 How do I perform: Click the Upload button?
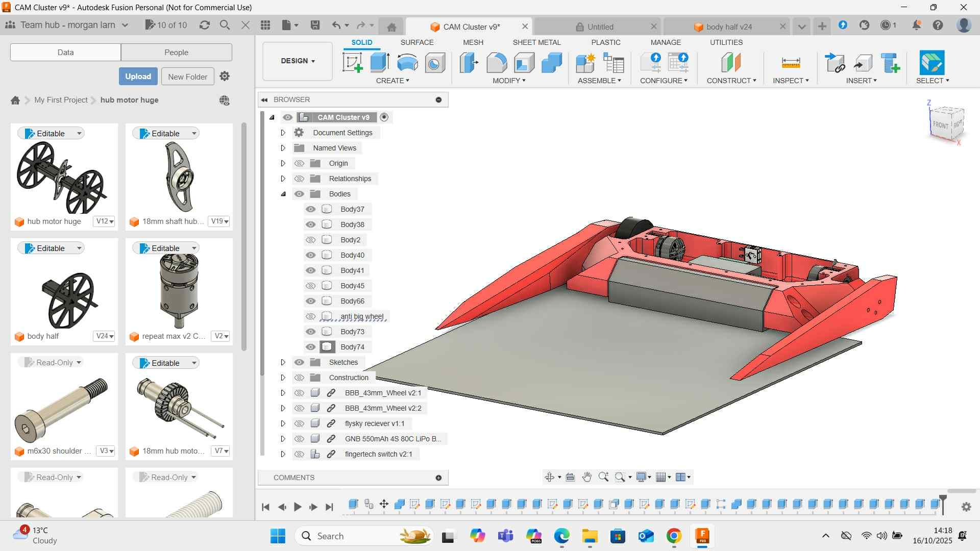click(138, 77)
